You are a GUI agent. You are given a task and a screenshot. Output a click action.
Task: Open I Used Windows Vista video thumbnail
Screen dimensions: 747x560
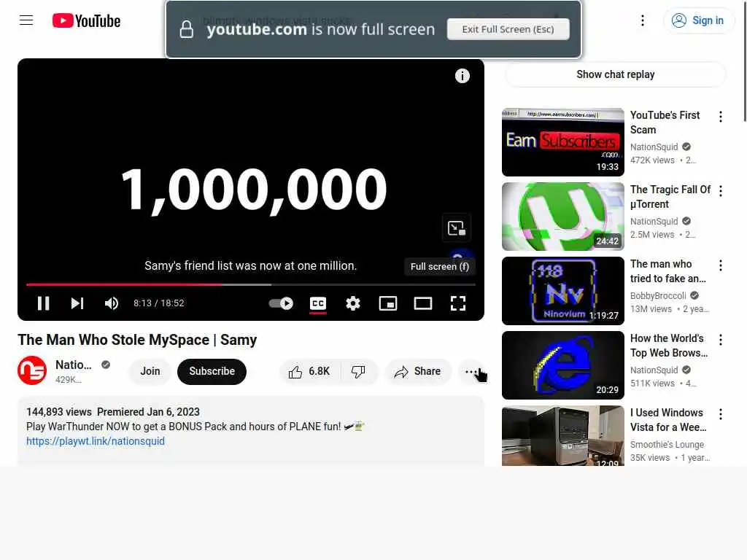[562, 435]
